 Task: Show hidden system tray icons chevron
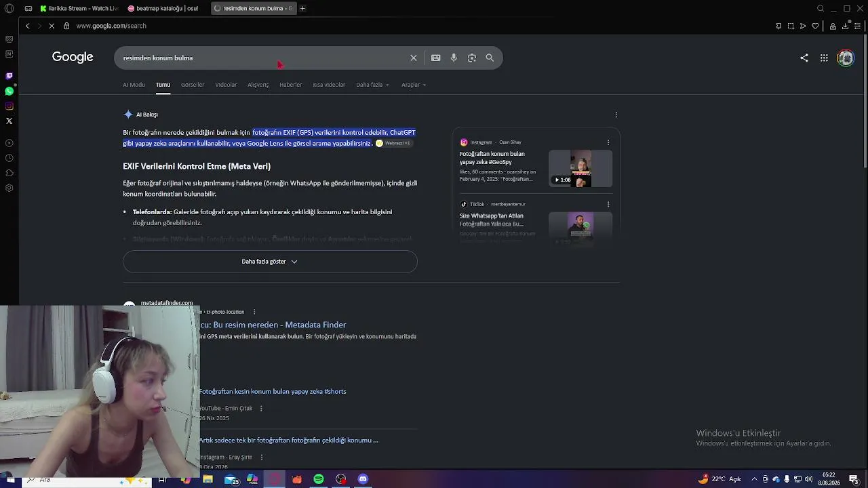[754, 479]
